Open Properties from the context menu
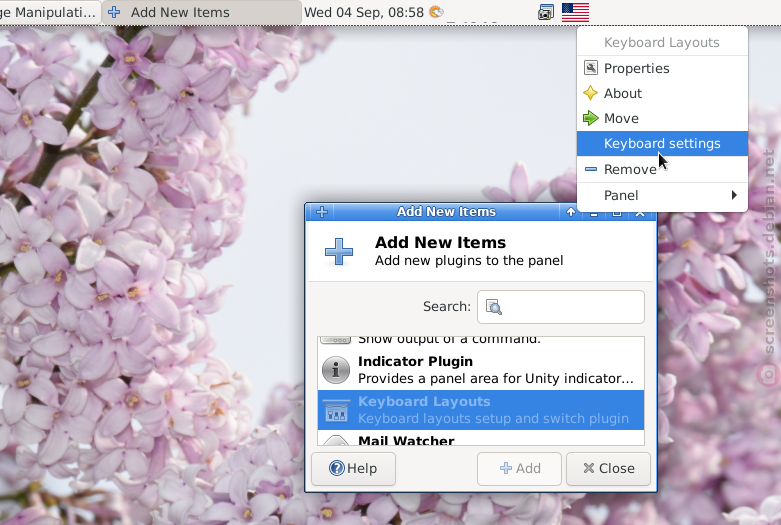The width and height of the screenshot is (781, 525). click(x=662, y=68)
